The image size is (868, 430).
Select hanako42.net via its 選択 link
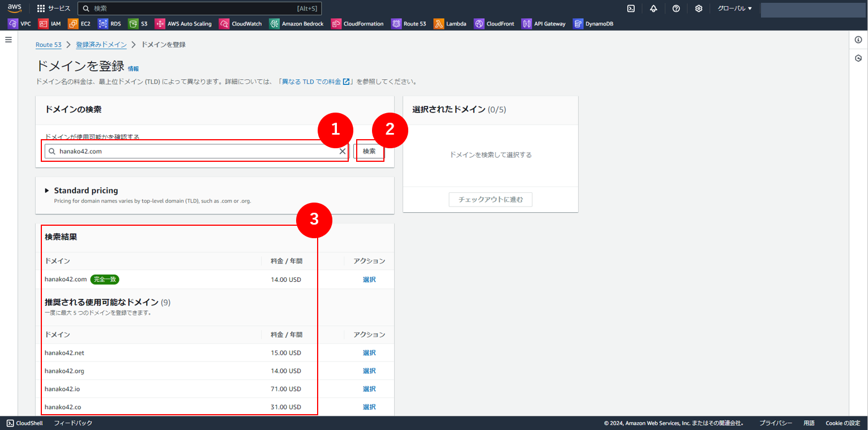pos(369,353)
